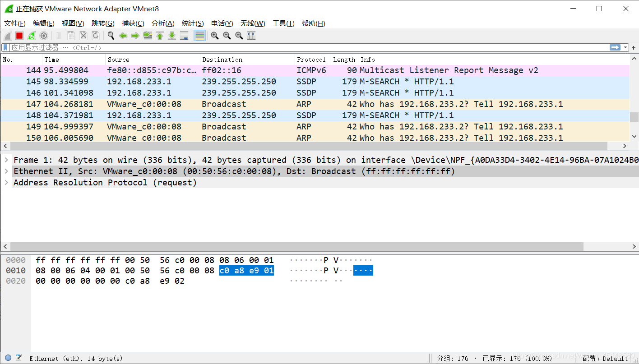Sort by the Destination column header
The width and height of the screenshot is (639, 364).
click(247, 60)
